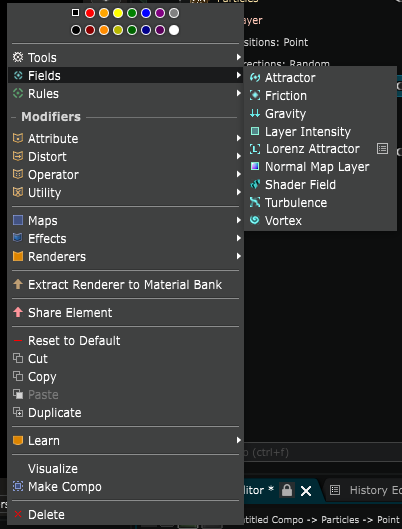Expand the Renderers submenu arrow

pyautogui.click(x=239, y=256)
